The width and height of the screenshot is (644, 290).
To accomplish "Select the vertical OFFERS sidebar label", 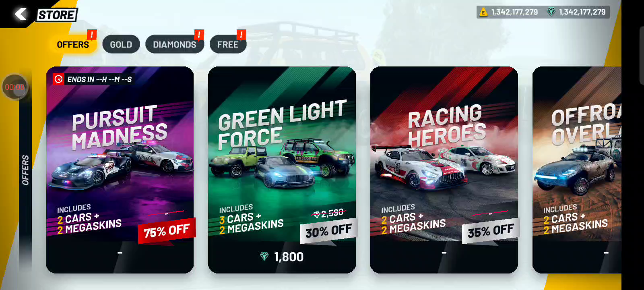I will pyautogui.click(x=25, y=170).
